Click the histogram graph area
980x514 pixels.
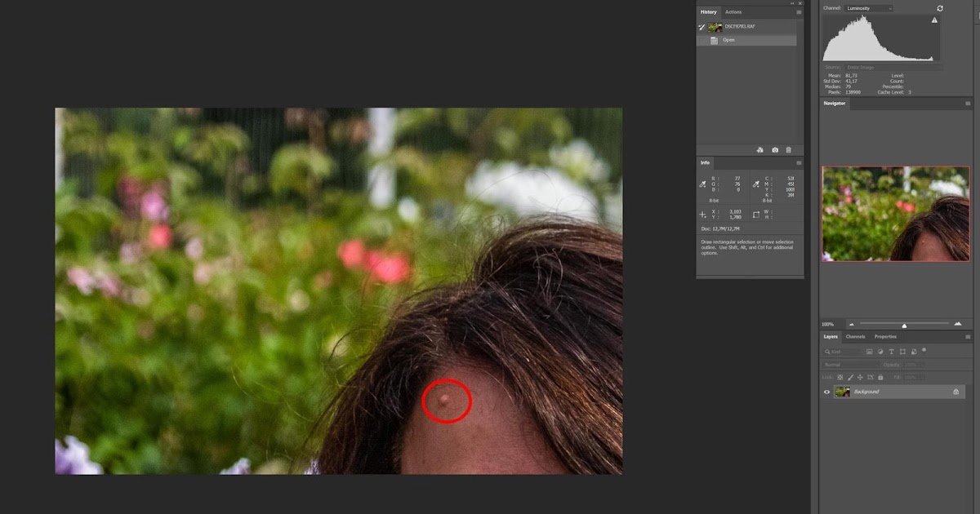click(x=881, y=38)
